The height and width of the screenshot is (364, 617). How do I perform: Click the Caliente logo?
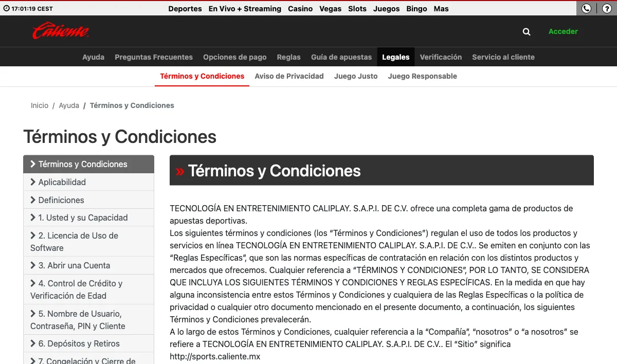point(61,31)
